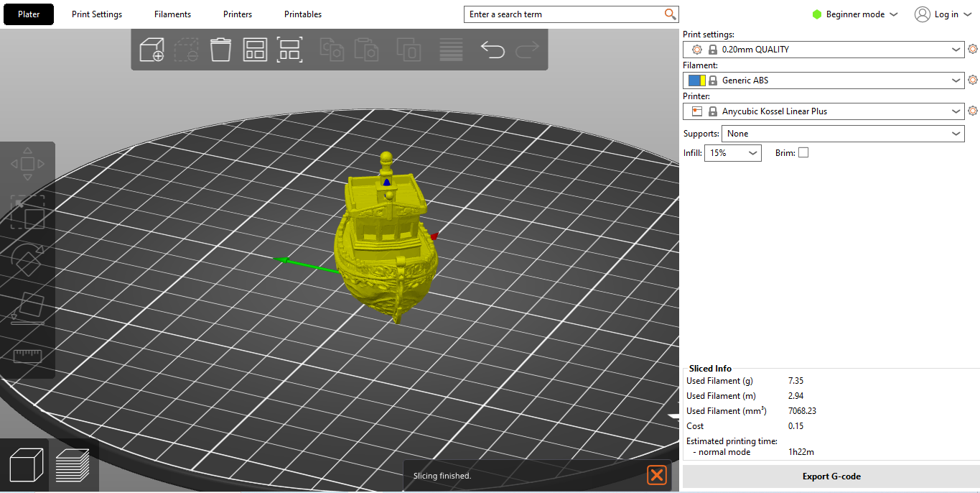The width and height of the screenshot is (980, 493).
Task: Click the dashed-cube Delete object icon
Action: click(x=187, y=50)
